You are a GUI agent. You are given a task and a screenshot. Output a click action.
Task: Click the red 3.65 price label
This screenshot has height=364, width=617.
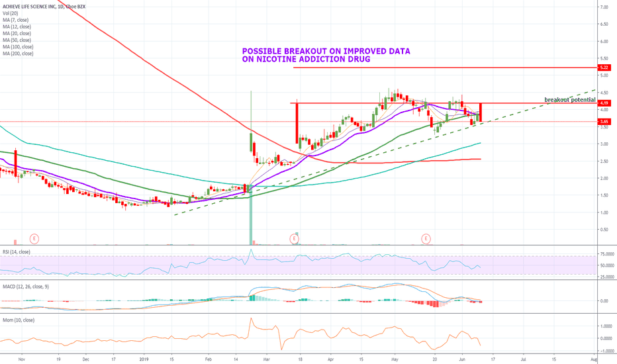604,122
